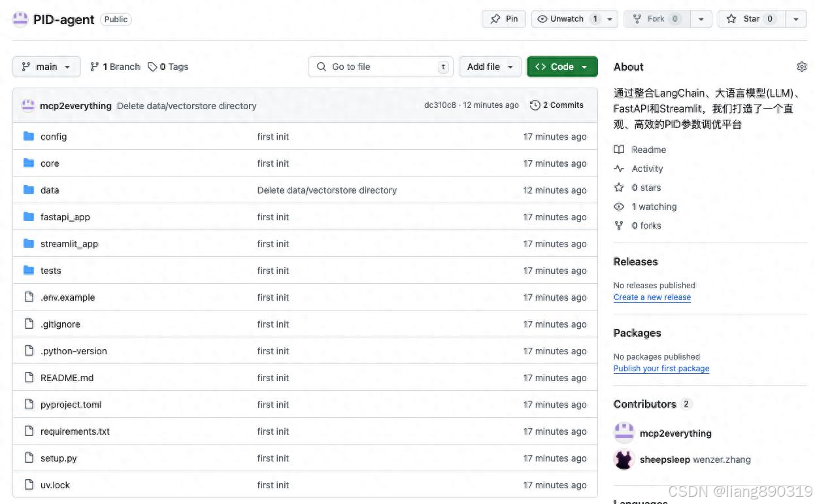Click the branch icon next to 1 Branch
The image size is (815, 504).
pos(95,67)
